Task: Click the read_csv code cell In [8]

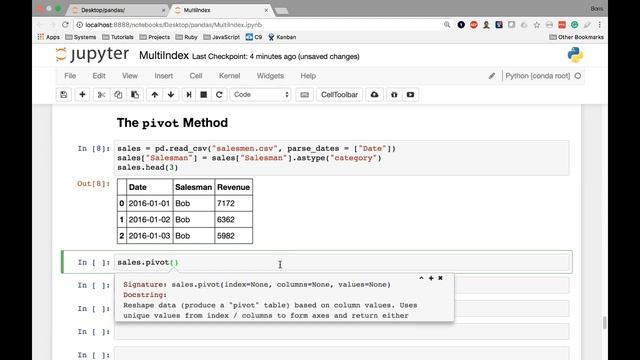Action: point(342,158)
